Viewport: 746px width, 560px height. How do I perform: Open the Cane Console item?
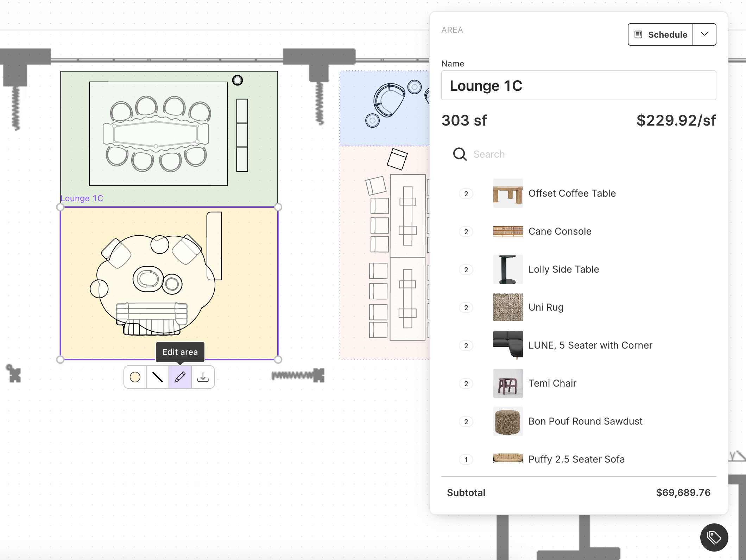pos(559,231)
